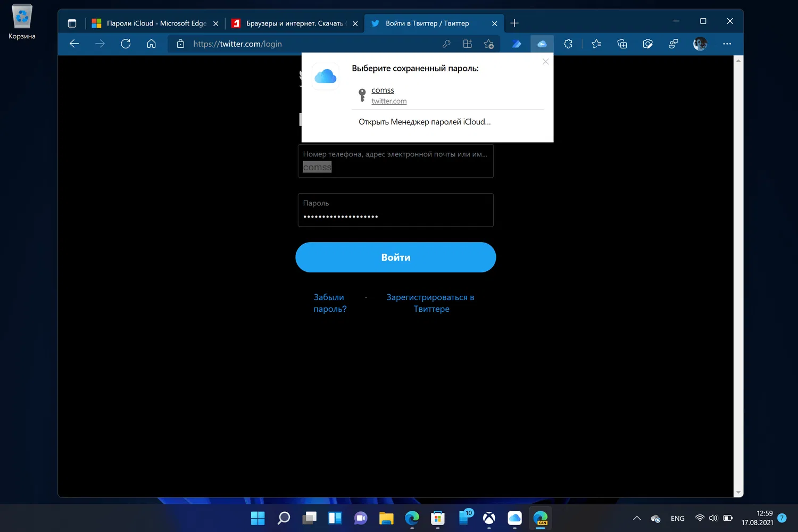Click the page vertical scrollbar
Screen dimensions: 798x532
pos(738,277)
